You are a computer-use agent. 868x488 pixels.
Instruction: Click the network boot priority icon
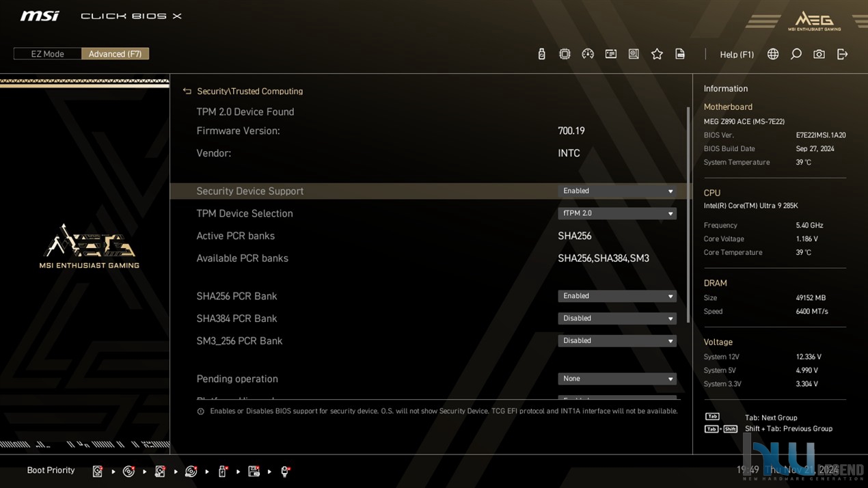[285, 471]
